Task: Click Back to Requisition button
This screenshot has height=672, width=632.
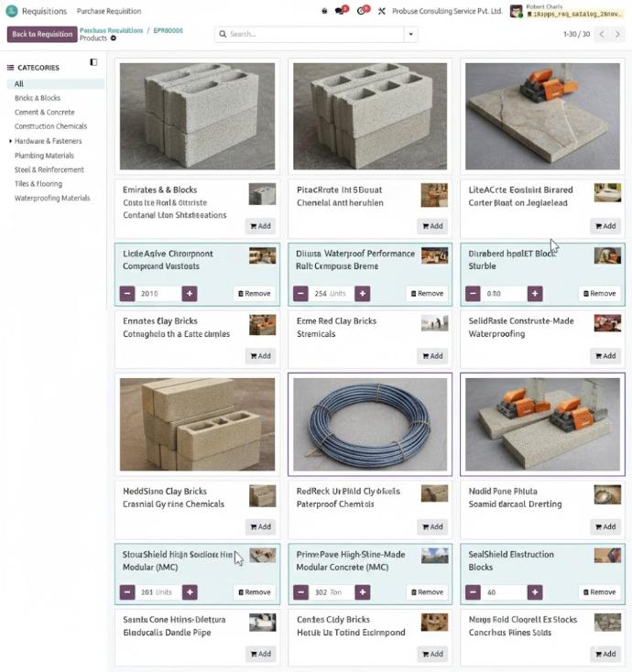Action: click(42, 34)
